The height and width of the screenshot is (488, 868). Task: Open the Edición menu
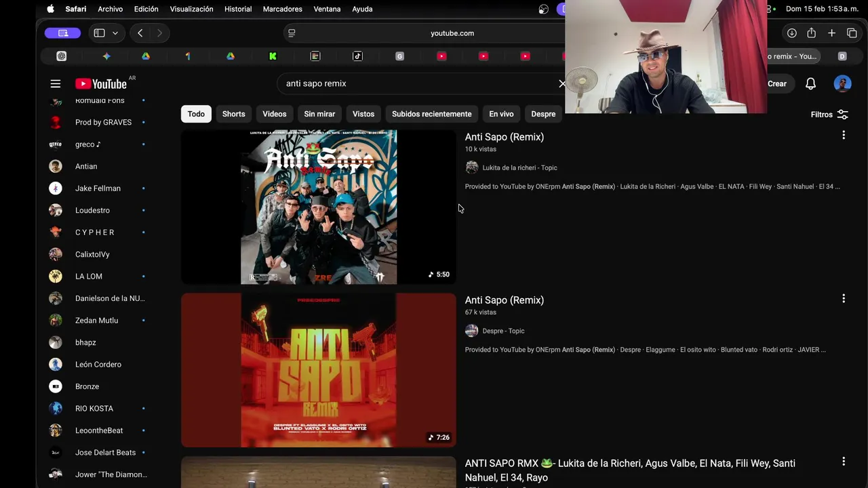pyautogui.click(x=146, y=9)
